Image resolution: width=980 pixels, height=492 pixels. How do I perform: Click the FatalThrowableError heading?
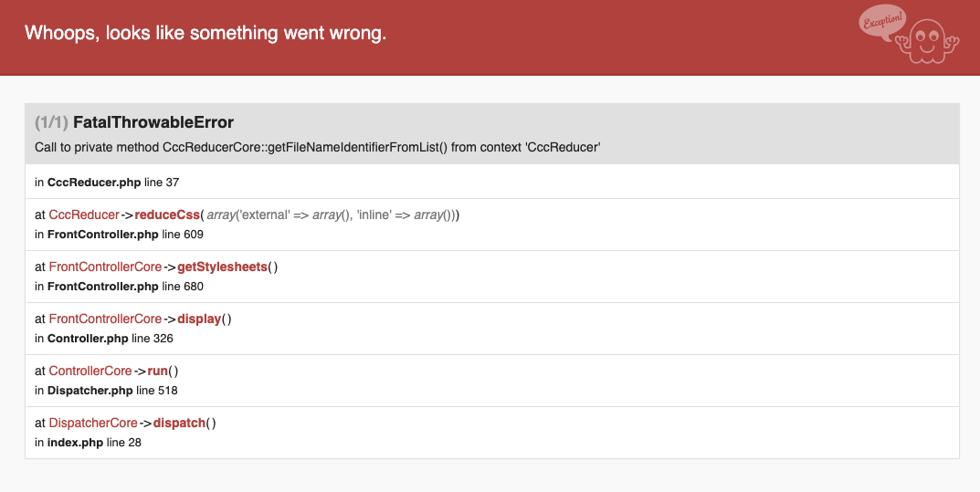point(153,122)
